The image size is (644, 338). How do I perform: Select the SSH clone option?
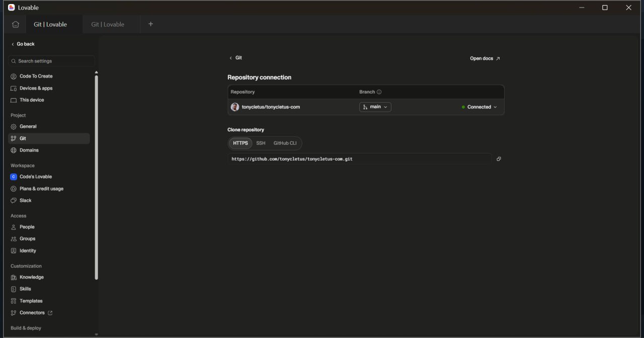coord(261,143)
